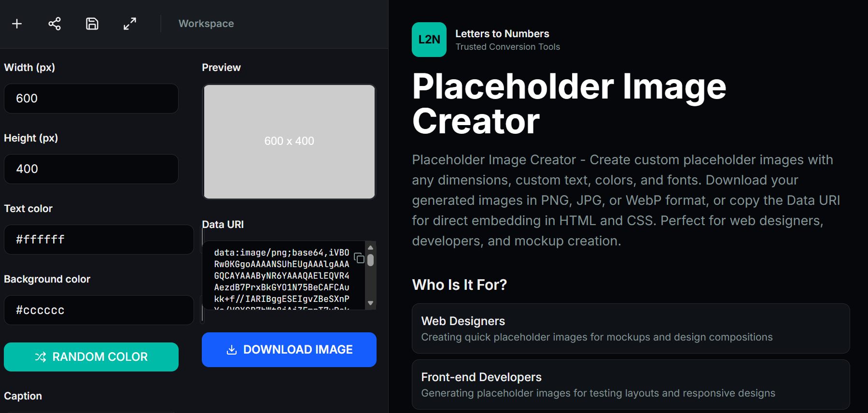Copy the Data URI with copy icon
This screenshot has height=413, width=868.
tap(359, 258)
